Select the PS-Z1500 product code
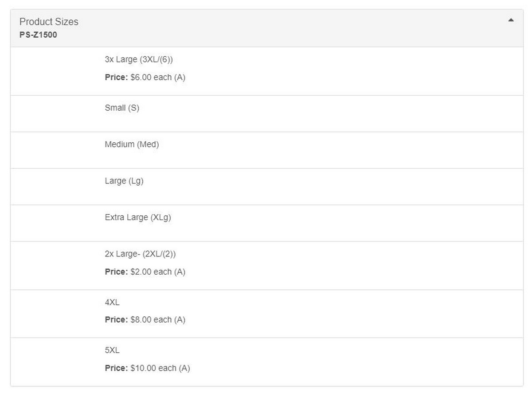This screenshot has height=393, width=532. pos(38,35)
